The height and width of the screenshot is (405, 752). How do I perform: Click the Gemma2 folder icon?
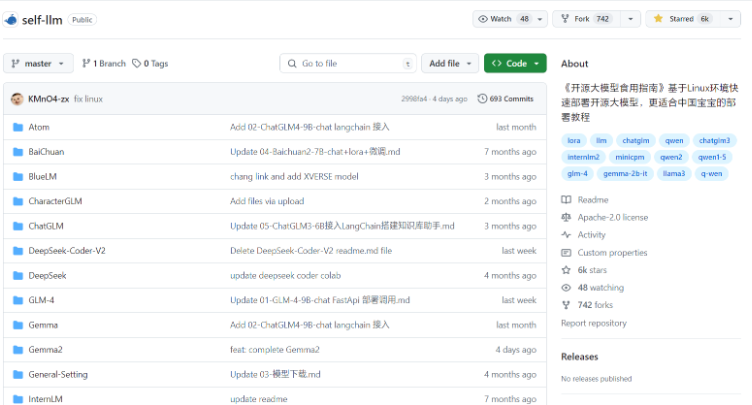[18, 349]
